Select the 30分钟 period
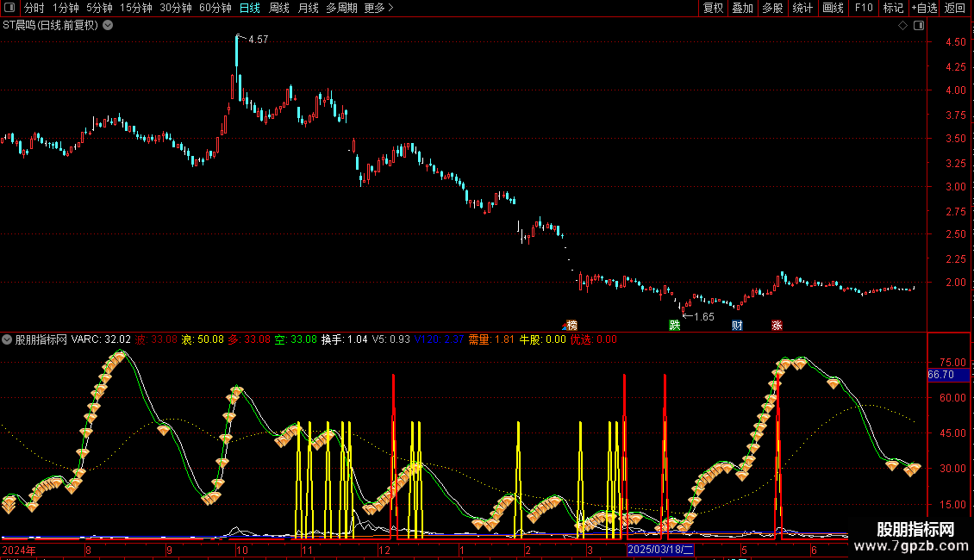The height and width of the screenshot is (560, 974). [176, 8]
